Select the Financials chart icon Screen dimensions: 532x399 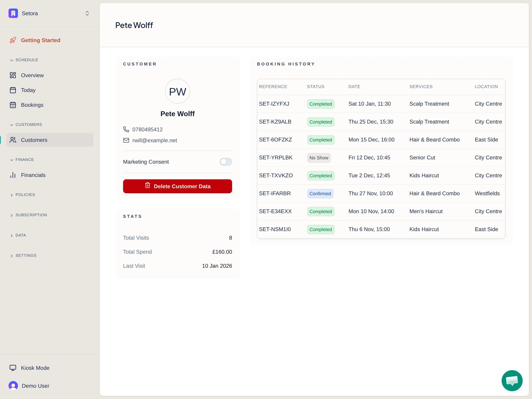click(13, 175)
